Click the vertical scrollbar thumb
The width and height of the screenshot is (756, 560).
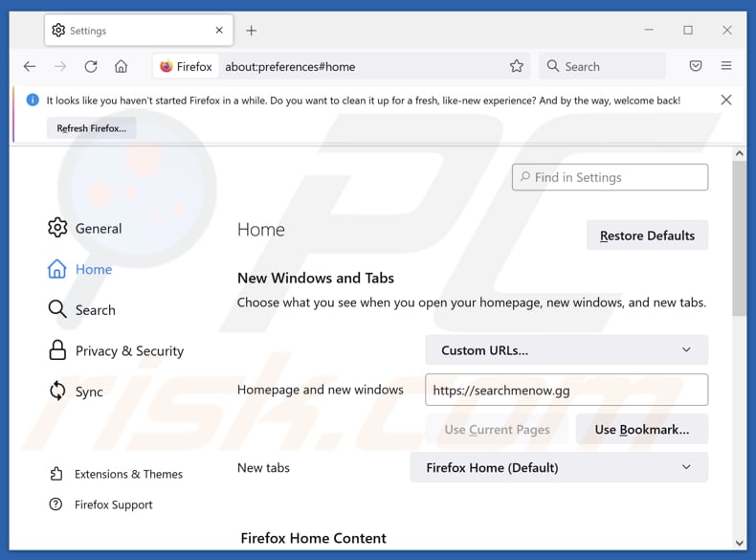coord(739,238)
